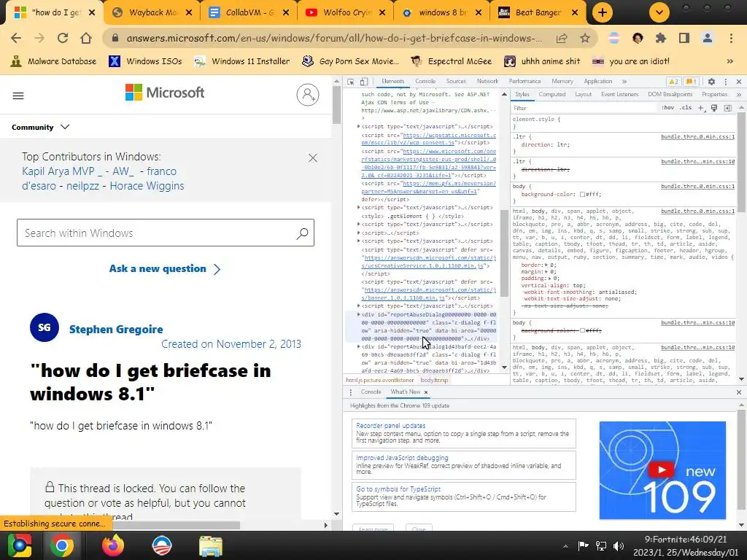The image size is (747, 560).
Task: Switch to the Console panel tab
Action: pyautogui.click(x=425, y=82)
